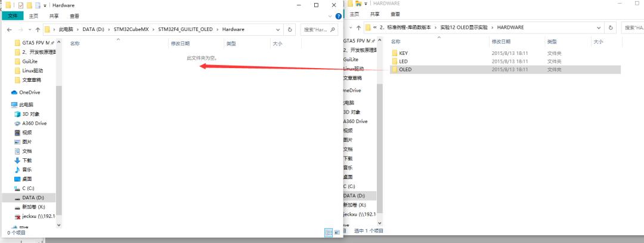Select OneDrive in the left navigation pane
This screenshot has height=243, width=644.
click(29, 93)
